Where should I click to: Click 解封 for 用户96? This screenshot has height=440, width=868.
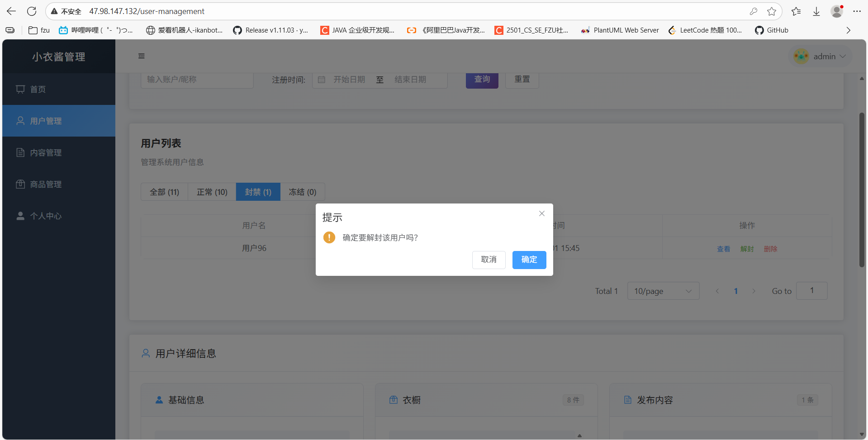pos(747,249)
